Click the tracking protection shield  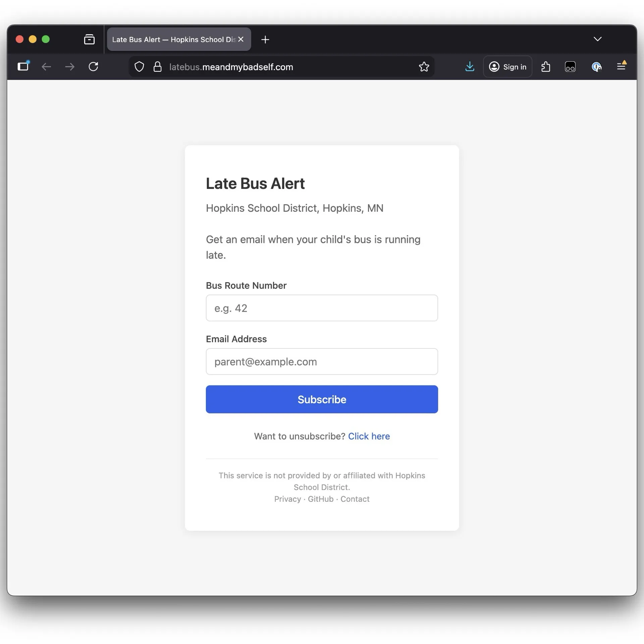tap(139, 66)
